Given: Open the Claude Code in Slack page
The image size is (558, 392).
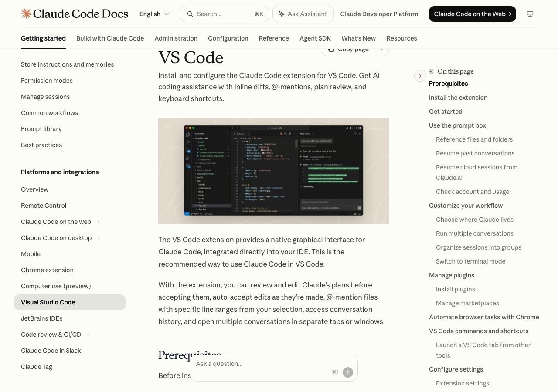Looking at the screenshot, I should coord(51,351).
